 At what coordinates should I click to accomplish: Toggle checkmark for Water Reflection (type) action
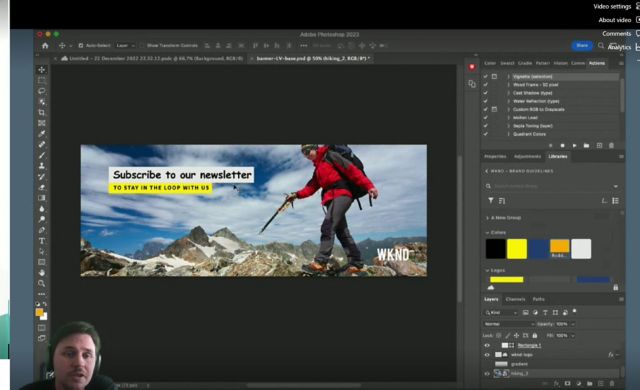pos(485,101)
